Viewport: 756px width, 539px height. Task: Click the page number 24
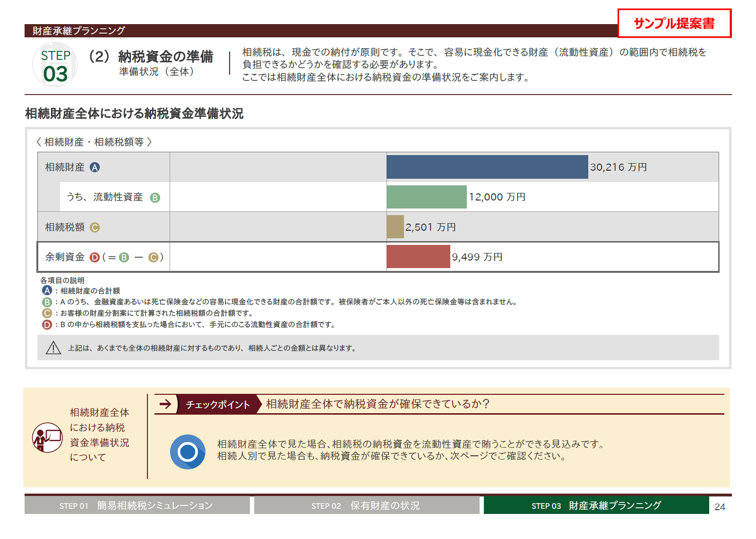[x=720, y=507]
